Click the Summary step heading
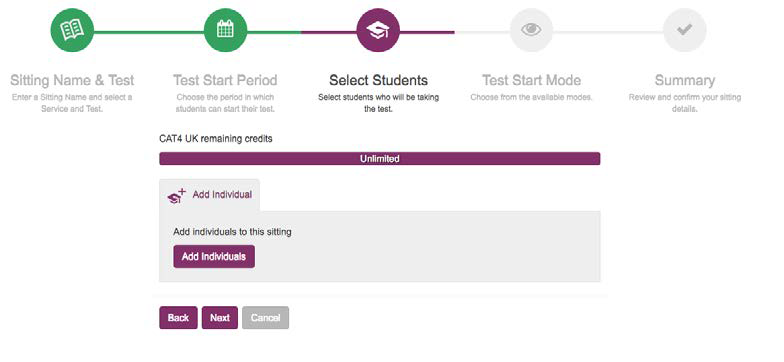Viewport: 784px width, 362px height. pyautogui.click(x=684, y=80)
